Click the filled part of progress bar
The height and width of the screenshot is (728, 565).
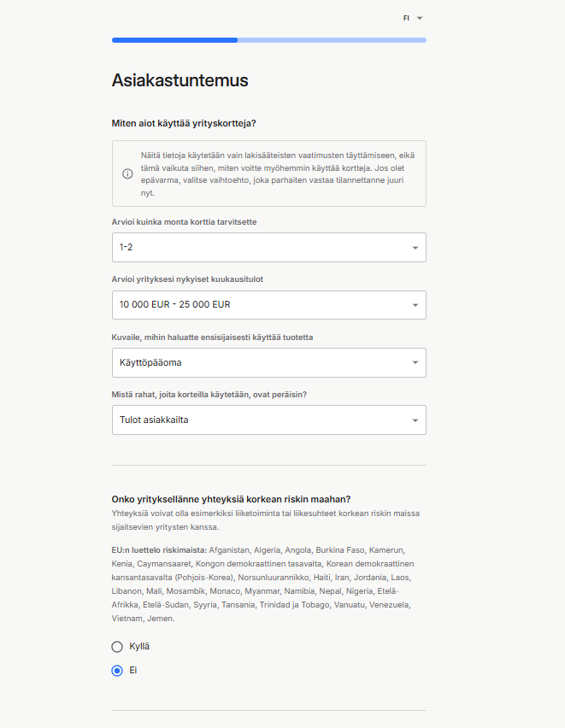click(174, 39)
